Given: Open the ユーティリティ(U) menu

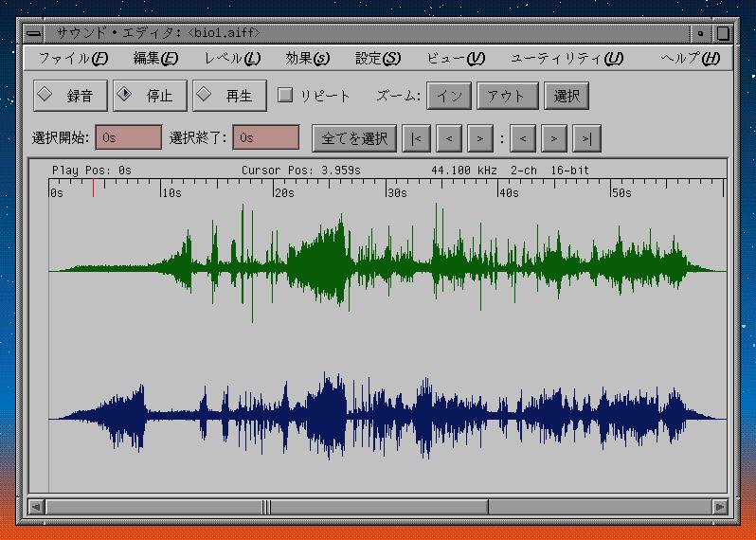Looking at the screenshot, I should pyautogui.click(x=567, y=59).
